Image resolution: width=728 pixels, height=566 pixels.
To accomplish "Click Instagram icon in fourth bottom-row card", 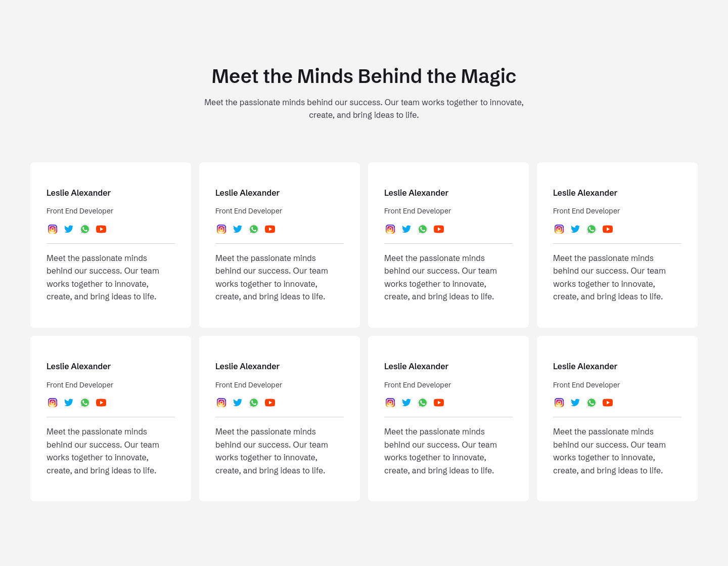I will pos(559,403).
